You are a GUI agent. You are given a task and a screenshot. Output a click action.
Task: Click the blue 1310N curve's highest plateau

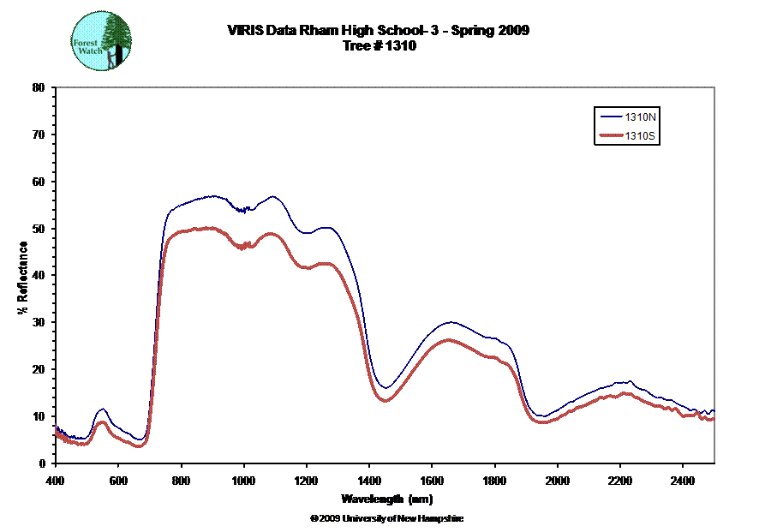(x=214, y=196)
